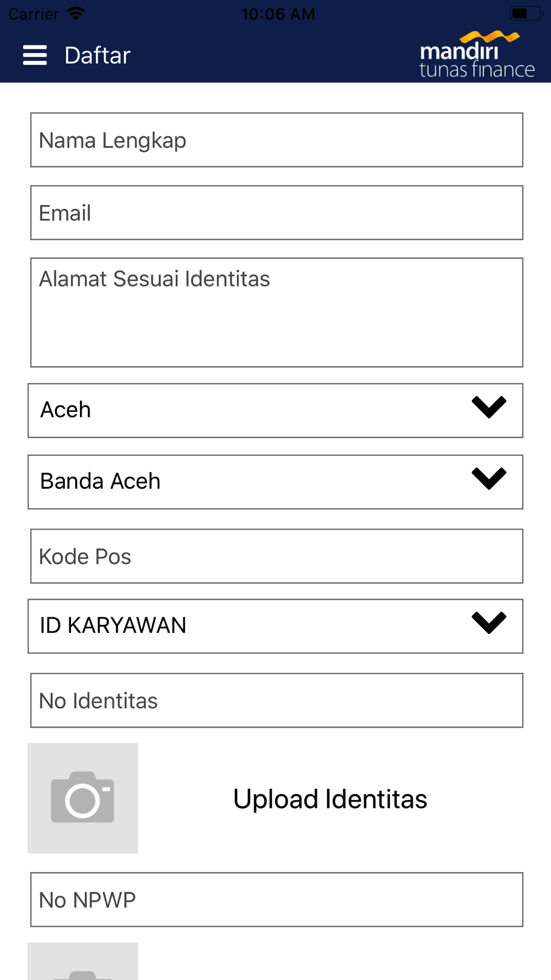Tap the Daftar page title
551x980 pixels.
point(98,56)
